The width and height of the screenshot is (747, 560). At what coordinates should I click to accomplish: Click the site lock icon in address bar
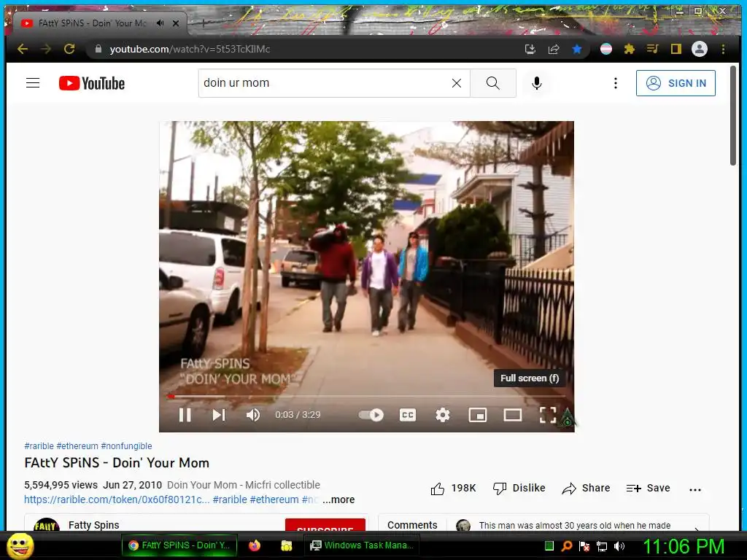pos(98,49)
